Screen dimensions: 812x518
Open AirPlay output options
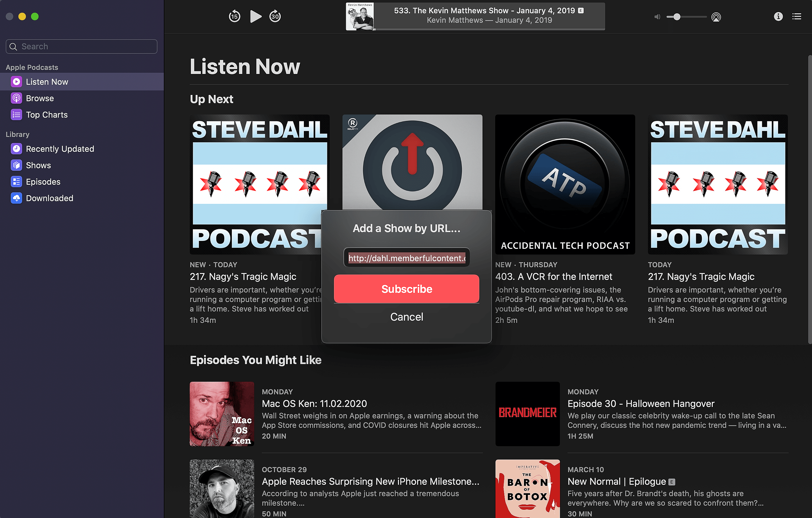pyautogui.click(x=716, y=17)
